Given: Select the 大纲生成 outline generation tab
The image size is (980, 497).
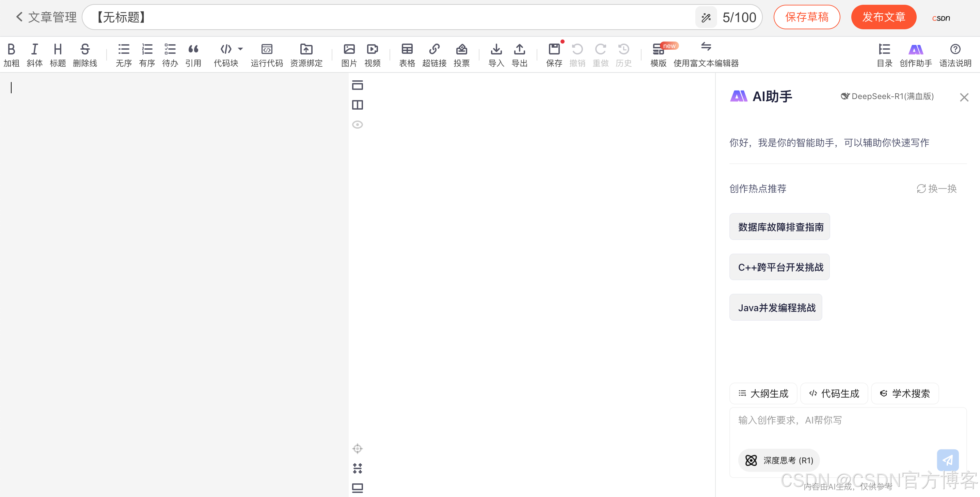Looking at the screenshot, I should pyautogui.click(x=763, y=394).
